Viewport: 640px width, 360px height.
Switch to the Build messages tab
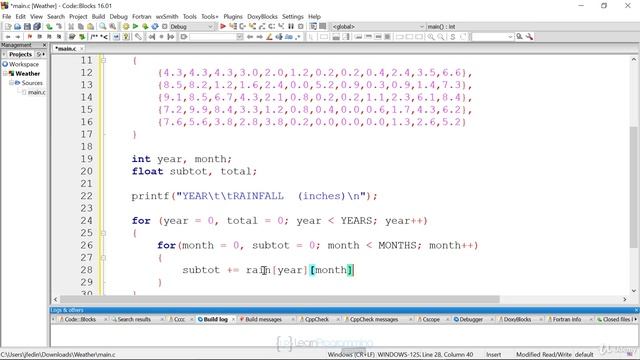pyautogui.click(x=263, y=320)
